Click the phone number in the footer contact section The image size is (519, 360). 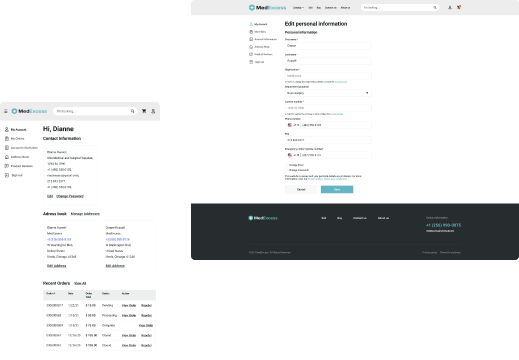443,225
